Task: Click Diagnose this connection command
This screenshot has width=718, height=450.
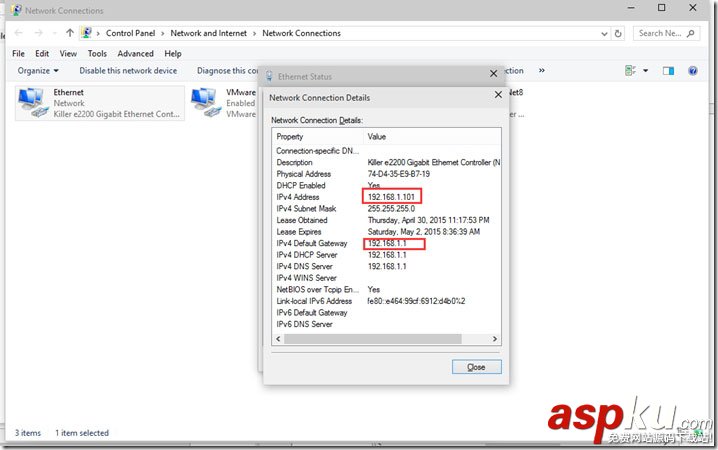Action: (x=228, y=70)
